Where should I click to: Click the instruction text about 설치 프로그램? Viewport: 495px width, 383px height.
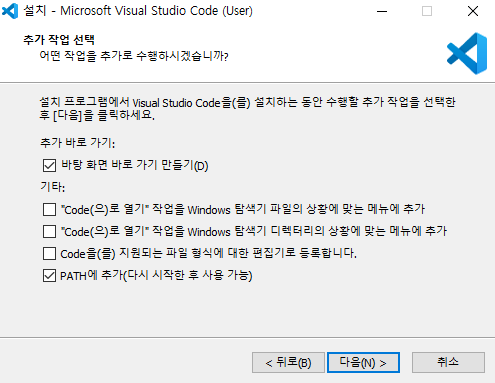pyautogui.click(x=247, y=108)
